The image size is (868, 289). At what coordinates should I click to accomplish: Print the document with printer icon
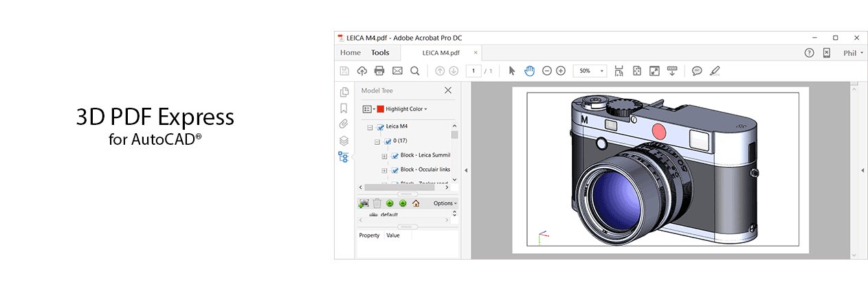point(379,71)
